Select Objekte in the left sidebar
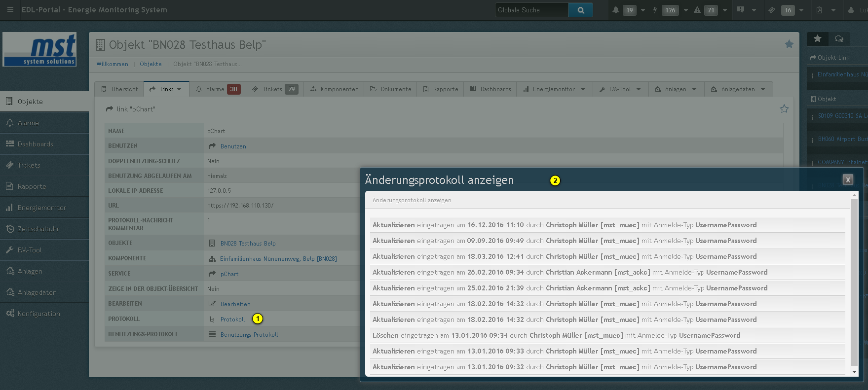 (x=44, y=102)
